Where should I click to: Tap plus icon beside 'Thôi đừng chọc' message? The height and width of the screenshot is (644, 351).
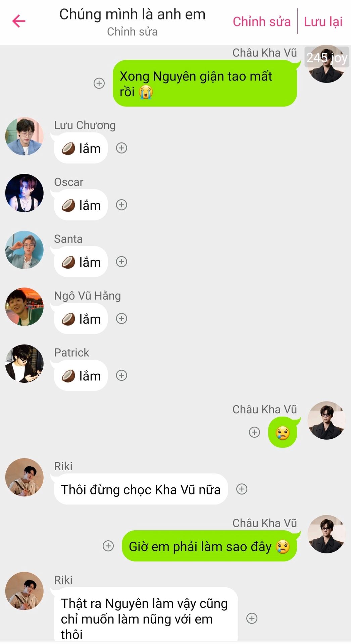tap(242, 489)
